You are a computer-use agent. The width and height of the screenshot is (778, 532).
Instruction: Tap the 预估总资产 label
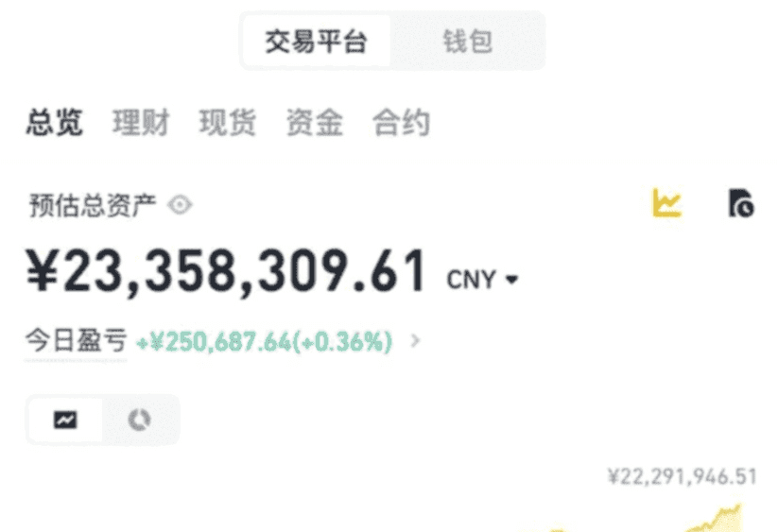(x=93, y=205)
